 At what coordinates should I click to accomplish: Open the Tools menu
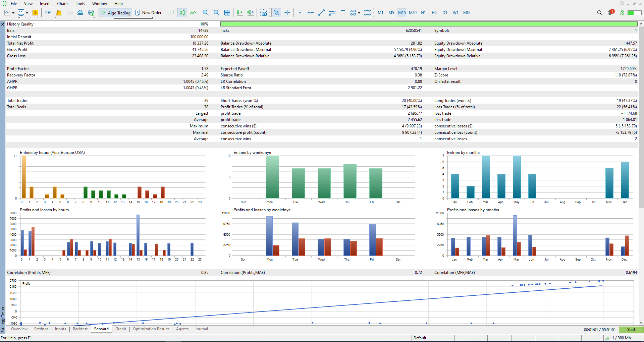point(80,4)
